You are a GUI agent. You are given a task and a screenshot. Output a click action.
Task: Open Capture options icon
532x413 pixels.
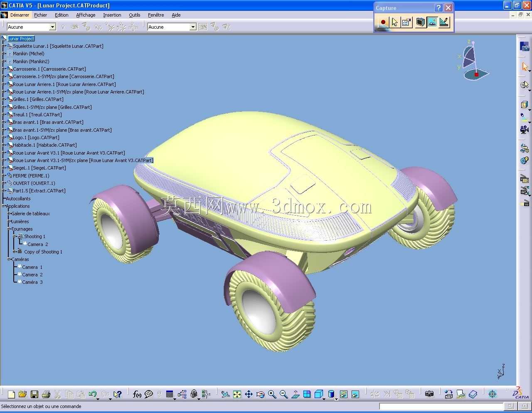pyautogui.click(x=406, y=22)
